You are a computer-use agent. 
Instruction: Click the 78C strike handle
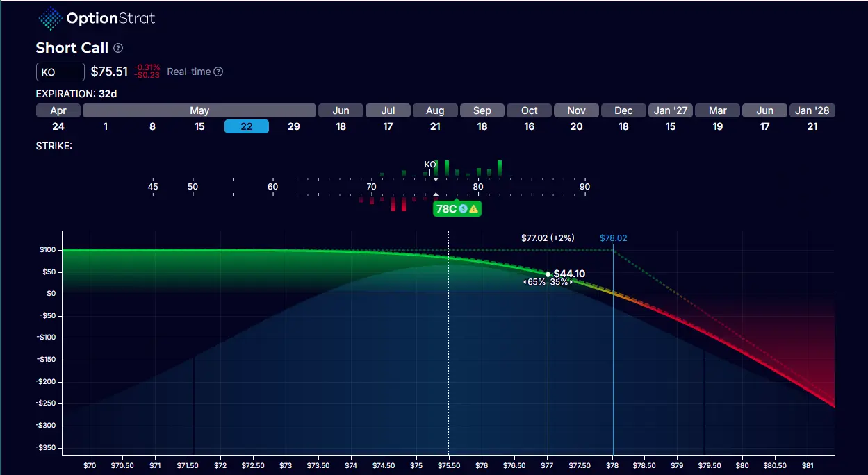pos(446,208)
